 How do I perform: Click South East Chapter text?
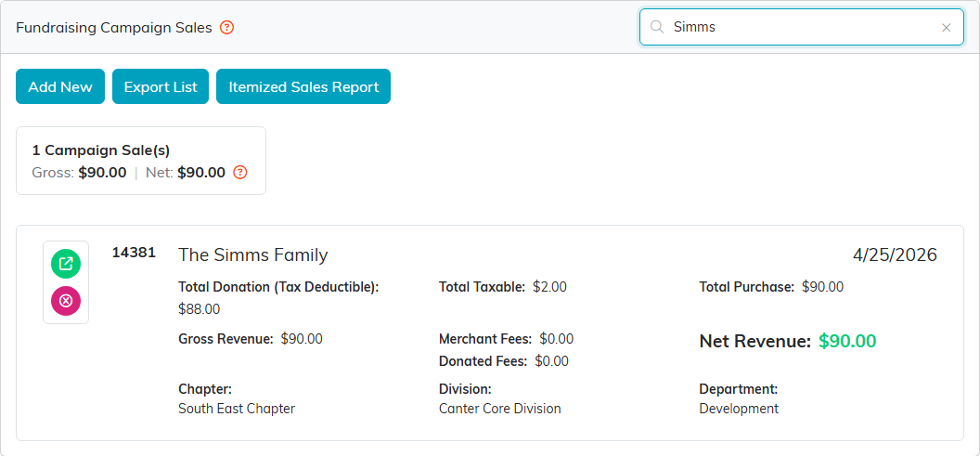coord(237,409)
